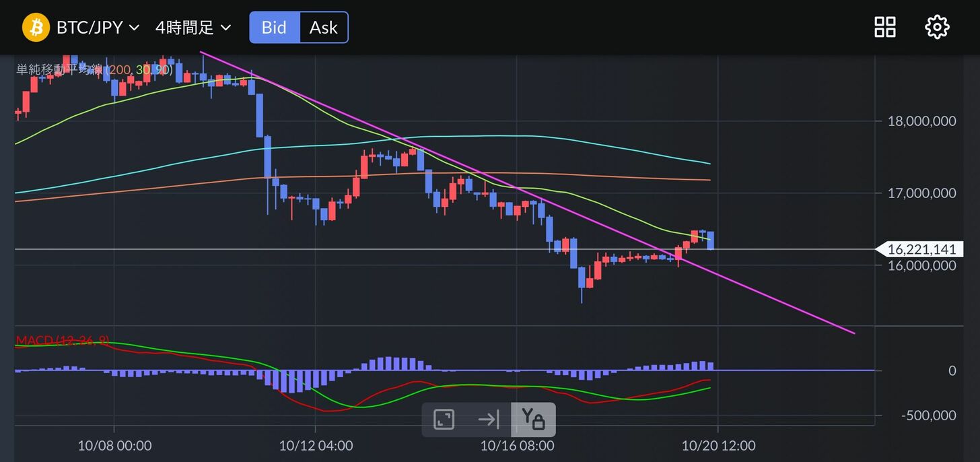Switch price display to Ask

point(323,28)
